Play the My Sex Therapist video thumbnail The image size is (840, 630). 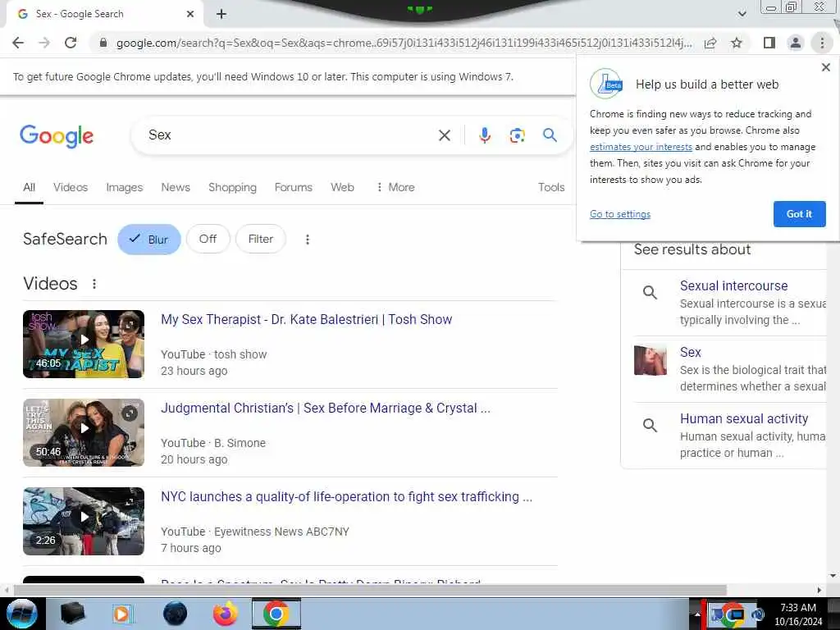pyautogui.click(x=84, y=344)
